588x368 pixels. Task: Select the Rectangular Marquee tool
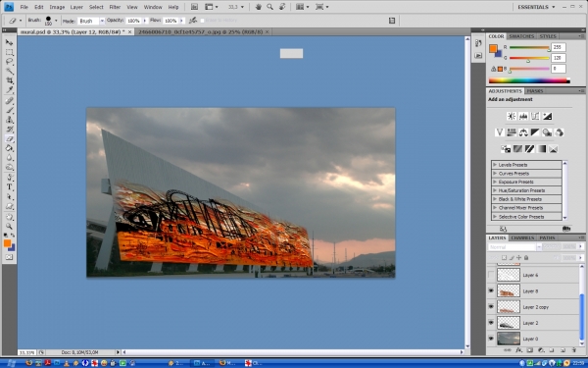(x=9, y=52)
